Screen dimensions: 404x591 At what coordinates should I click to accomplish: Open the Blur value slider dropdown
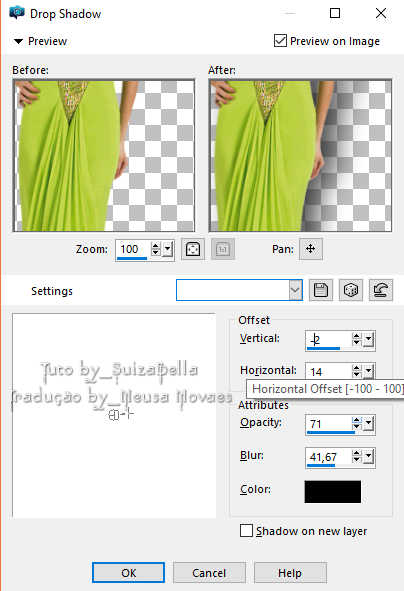click(x=369, y=457)
